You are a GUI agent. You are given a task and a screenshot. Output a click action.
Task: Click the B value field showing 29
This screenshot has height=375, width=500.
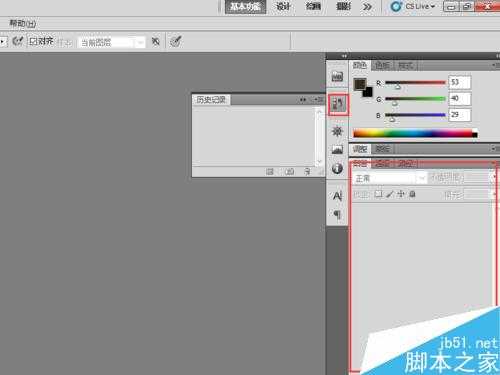pos(460,115)
